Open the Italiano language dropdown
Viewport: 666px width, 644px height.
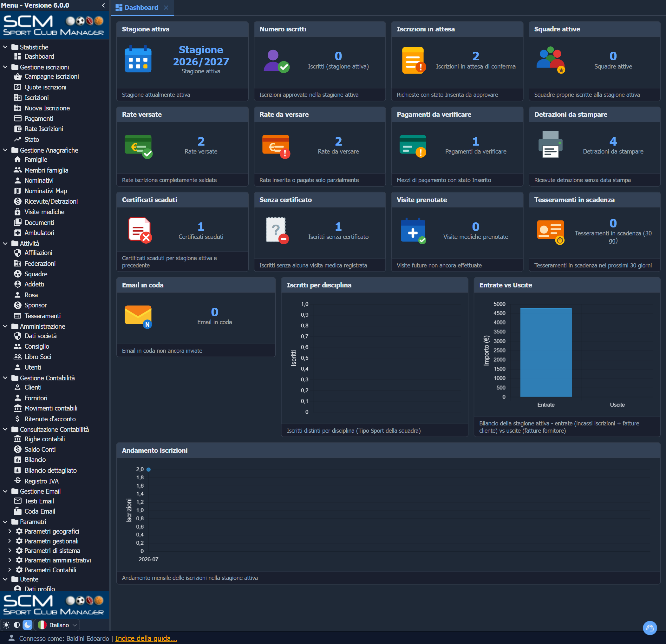pos(57,625)
